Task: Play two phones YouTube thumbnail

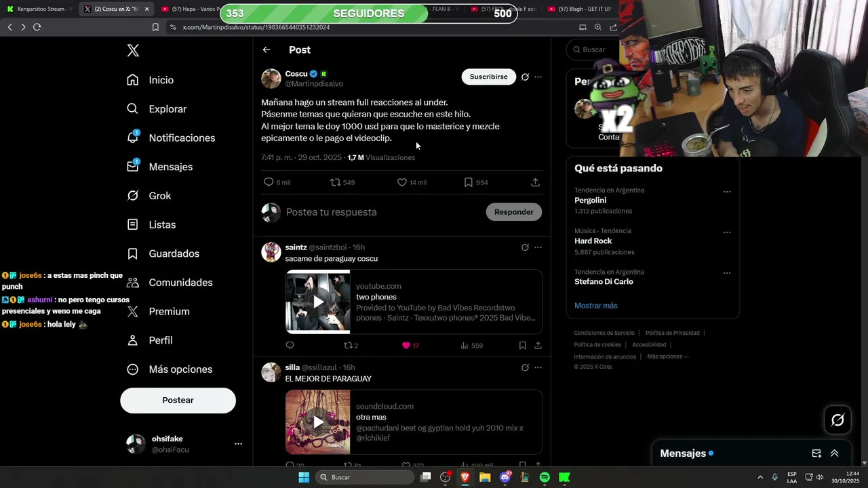Action: pos(318,302)
